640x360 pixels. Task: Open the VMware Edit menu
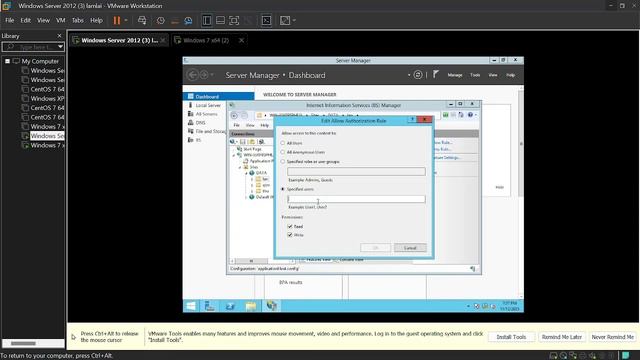click(25, 20)
